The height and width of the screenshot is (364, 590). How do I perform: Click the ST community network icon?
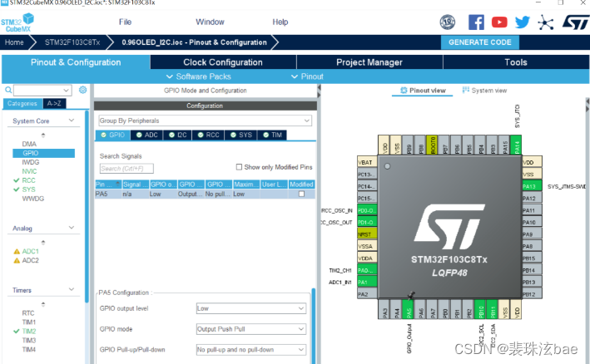tap(546, 22)
